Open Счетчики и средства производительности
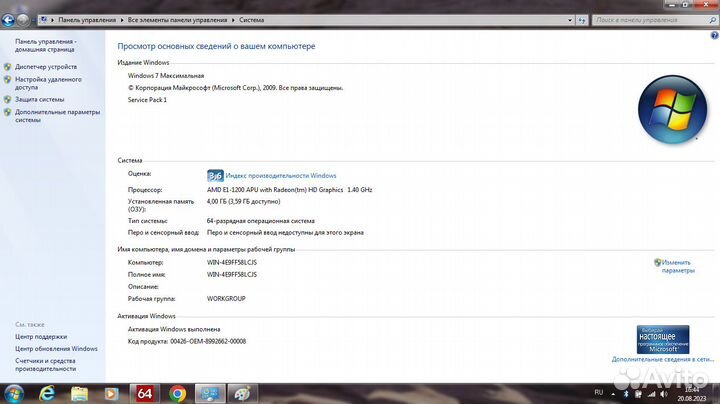Screen dimensions: 720x404 pyautogui.click(x=45, y=365)
